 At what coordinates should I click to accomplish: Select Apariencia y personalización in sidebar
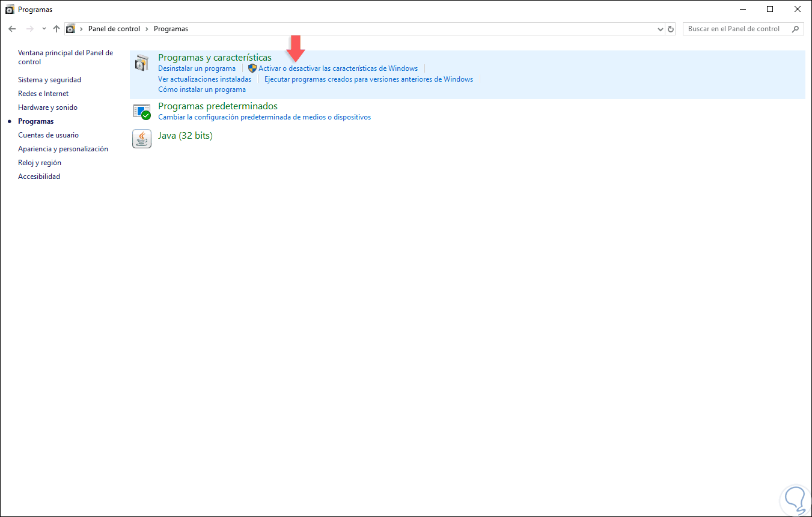click(x=63, y=149)
